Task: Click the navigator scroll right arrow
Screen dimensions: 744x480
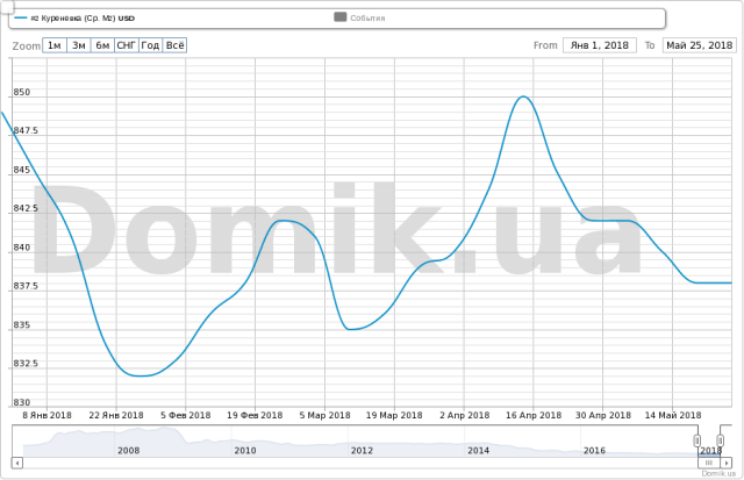Action: (x=726, y=462)
